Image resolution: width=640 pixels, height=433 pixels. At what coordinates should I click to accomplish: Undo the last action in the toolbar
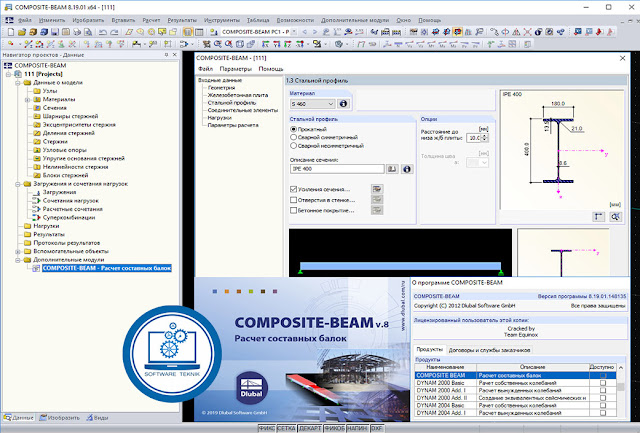103,31
